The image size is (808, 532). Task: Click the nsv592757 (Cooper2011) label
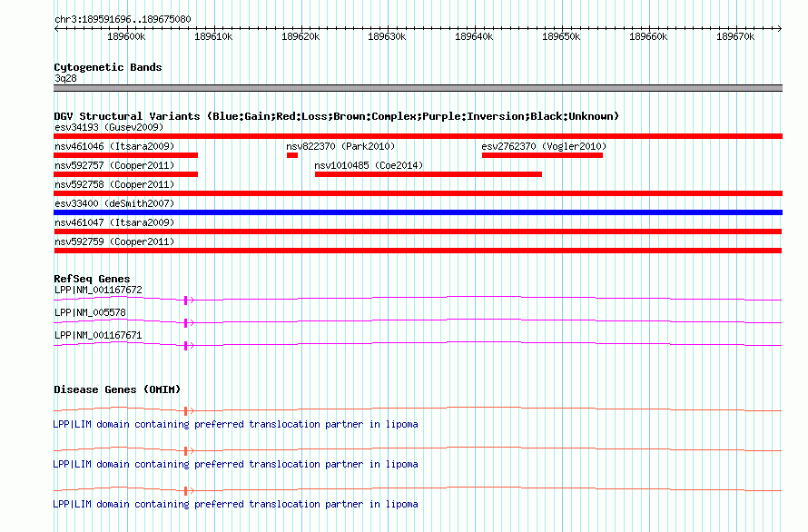[x=114, y=165]
